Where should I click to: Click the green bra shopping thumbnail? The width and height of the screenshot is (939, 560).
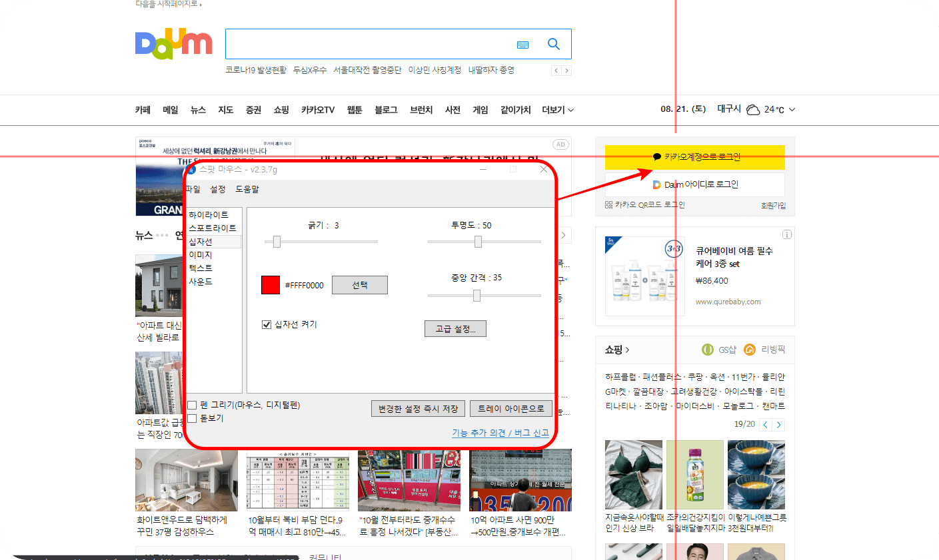coord(634,475)
